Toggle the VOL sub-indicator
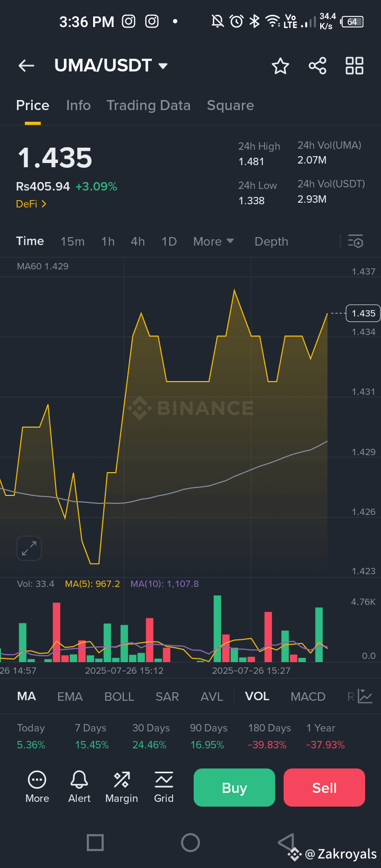This screenshot has width=381, height=868. click(257, 697)
